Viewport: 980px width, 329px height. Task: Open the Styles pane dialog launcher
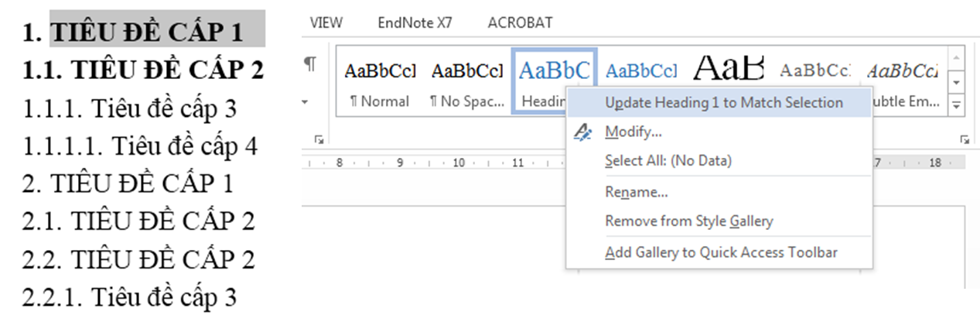point(964,139)
